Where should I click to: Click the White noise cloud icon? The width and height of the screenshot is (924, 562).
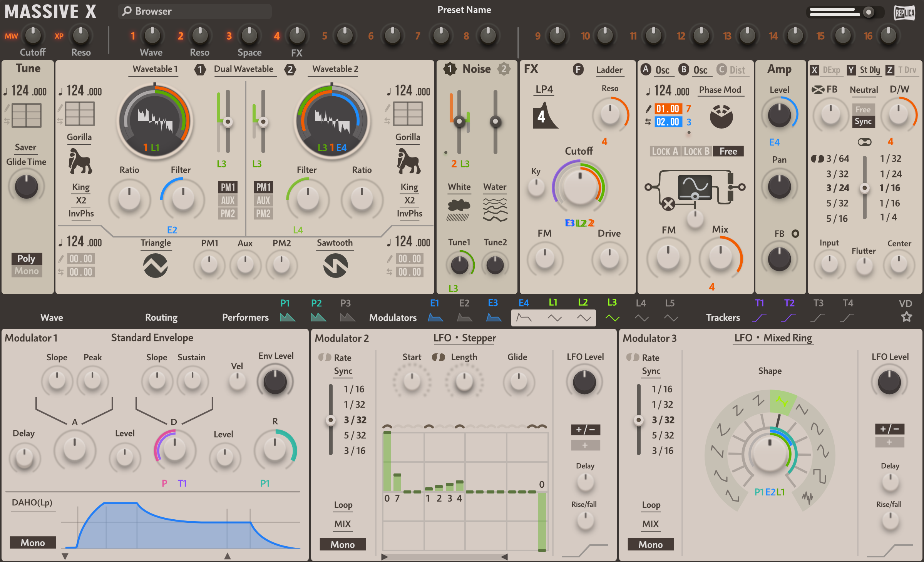pos(459,210)
